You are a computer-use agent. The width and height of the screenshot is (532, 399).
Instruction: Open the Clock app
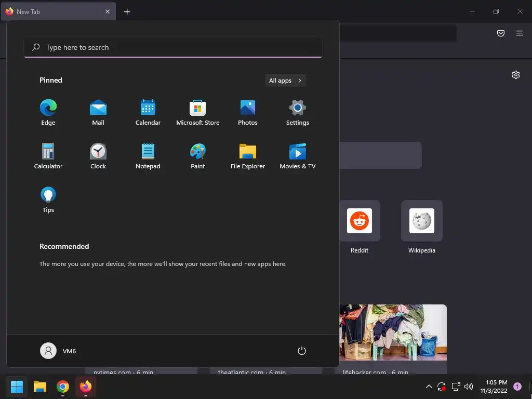(x=98, y=156)
